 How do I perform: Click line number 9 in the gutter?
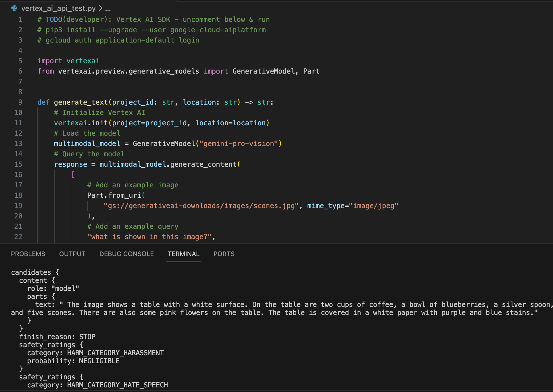(x=20, y=102)
